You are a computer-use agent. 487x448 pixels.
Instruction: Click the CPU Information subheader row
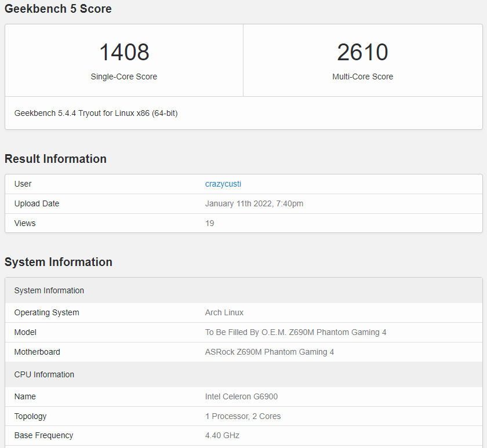[x=244, y=374]
